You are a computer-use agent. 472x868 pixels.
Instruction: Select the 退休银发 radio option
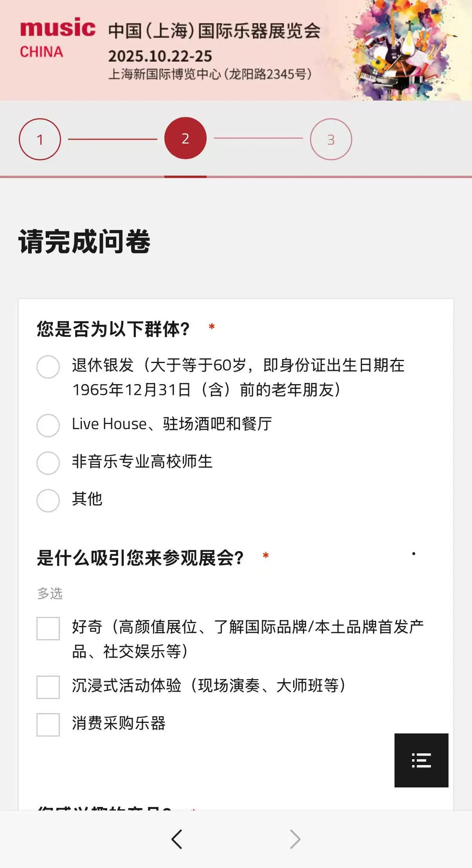(48, 367)
